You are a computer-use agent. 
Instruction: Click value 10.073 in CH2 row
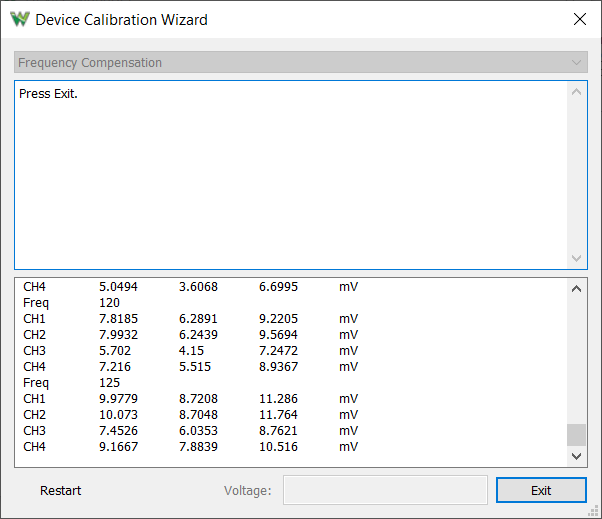pyautogui.click(x=118, y=415)
